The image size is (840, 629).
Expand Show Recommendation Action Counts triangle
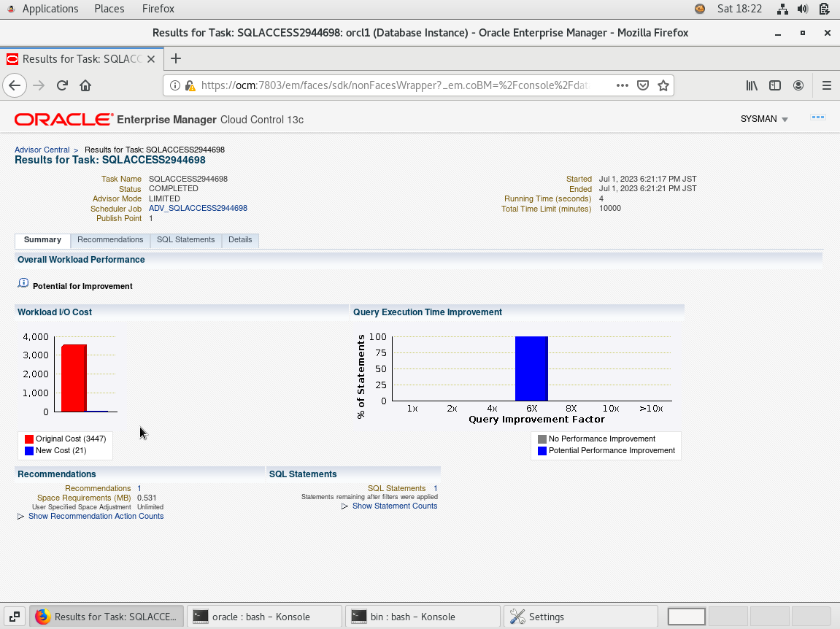point(21,517)
